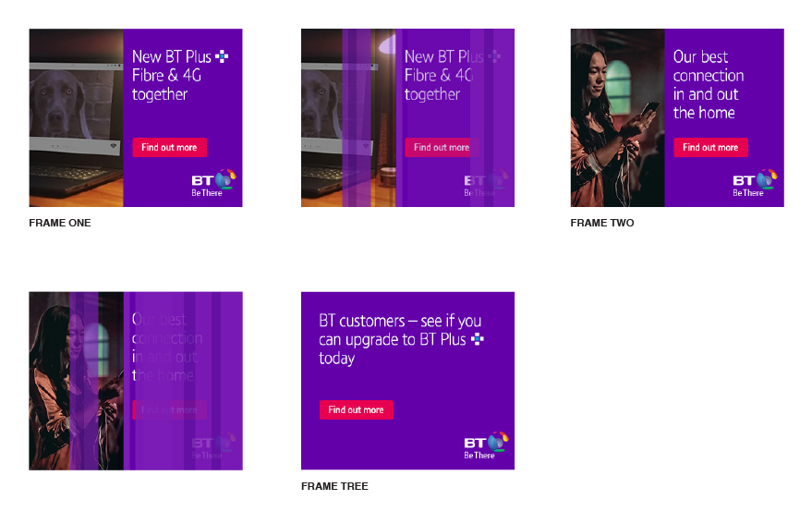Select the FRAME ONE label
This screenshot has height=524, width=812.
tap(60, 223)
